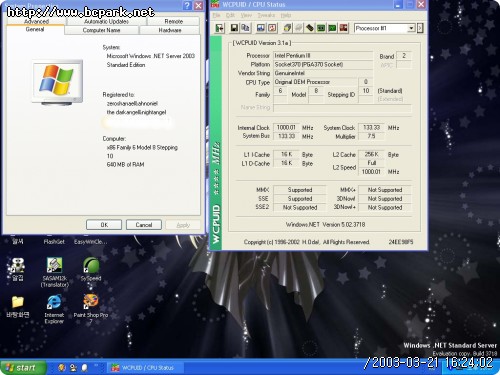
Task: Switch to the Automatic Updates tab
Action: click(106, 21)
